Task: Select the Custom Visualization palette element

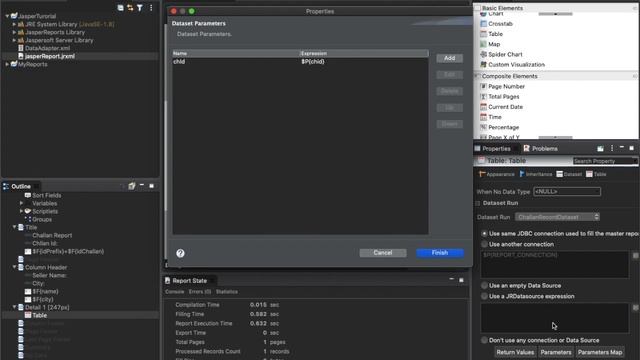Action: click(x=516, y=64)
